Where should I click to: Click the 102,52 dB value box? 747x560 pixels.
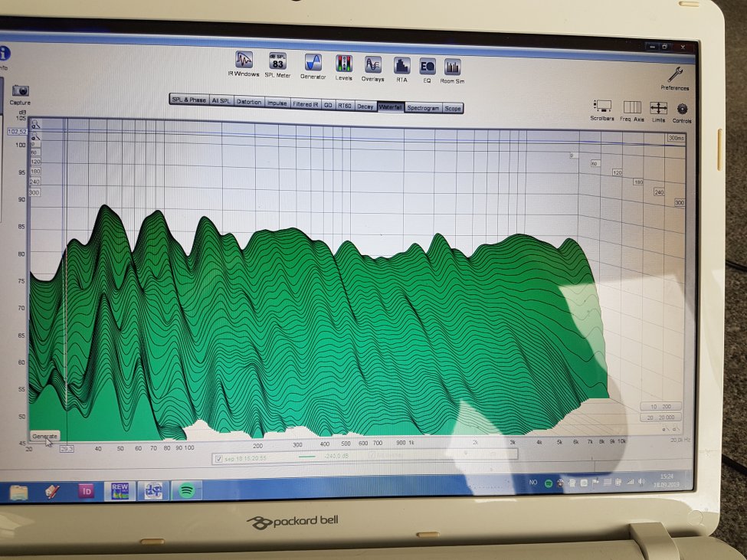coord(17,132)
